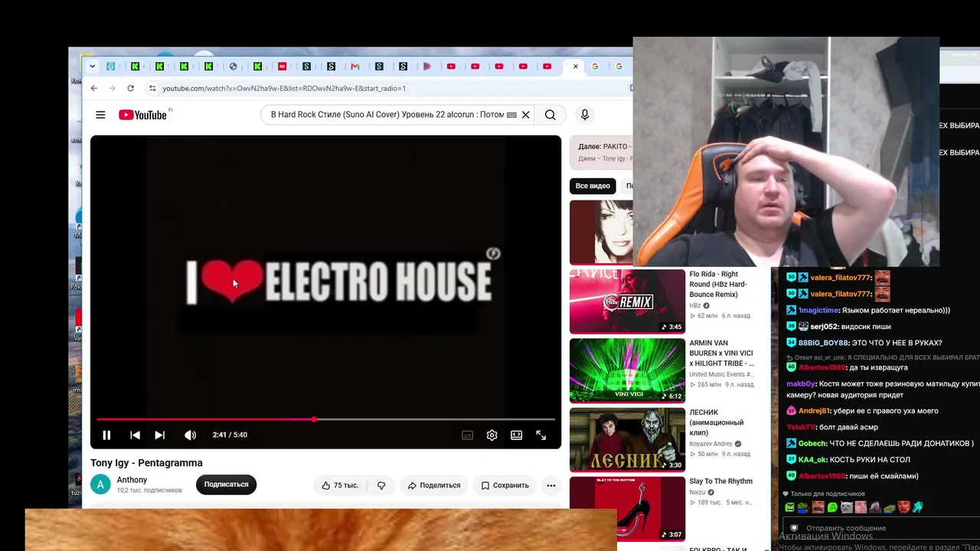Viewport: 980px width, 551px height.
Task: Click the magnifier search button
Action: tap(550, 115)
